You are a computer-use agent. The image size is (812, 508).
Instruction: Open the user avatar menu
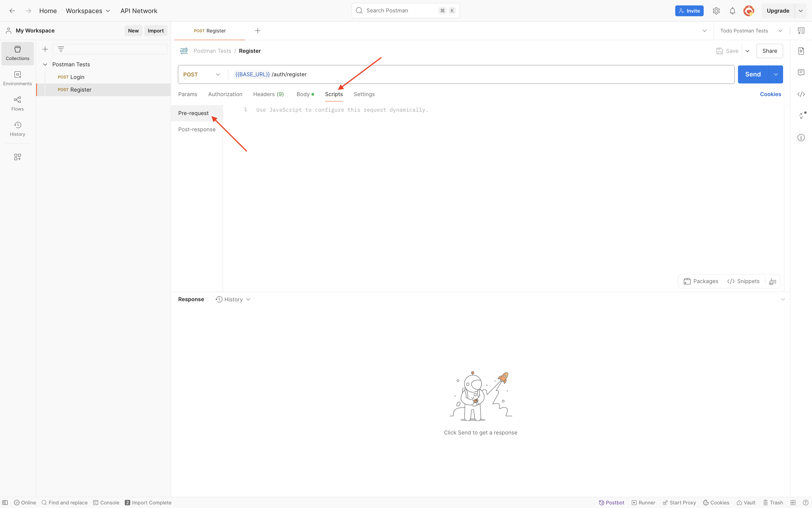tap(749, 11)
